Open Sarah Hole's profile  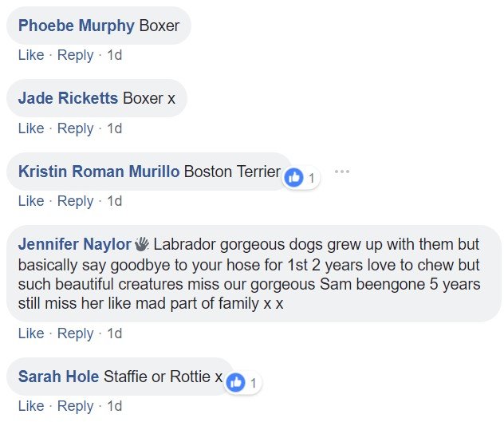coord(58,377)
